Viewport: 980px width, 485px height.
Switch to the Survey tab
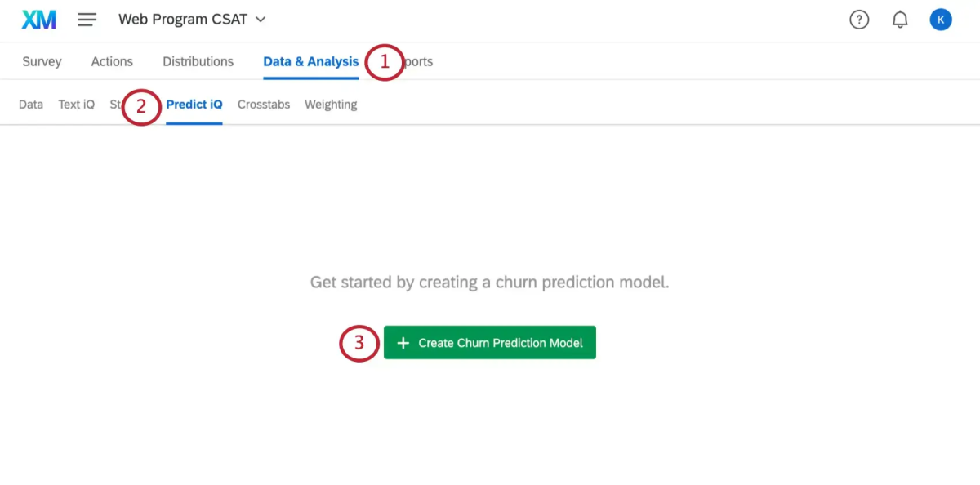(41, 60)
